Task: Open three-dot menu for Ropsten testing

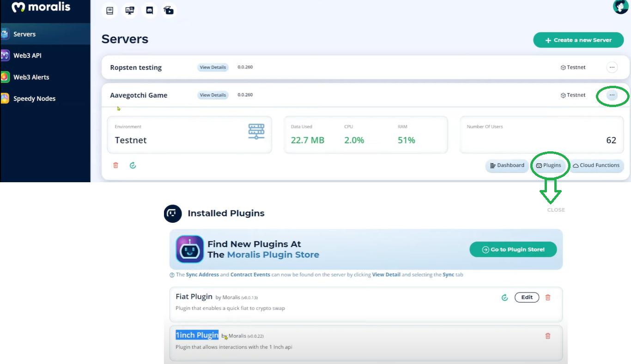Action: click(612, 67)
